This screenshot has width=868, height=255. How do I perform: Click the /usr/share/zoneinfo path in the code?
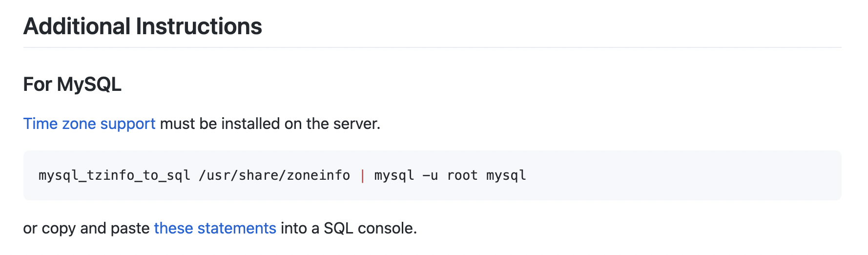point(274,175)
